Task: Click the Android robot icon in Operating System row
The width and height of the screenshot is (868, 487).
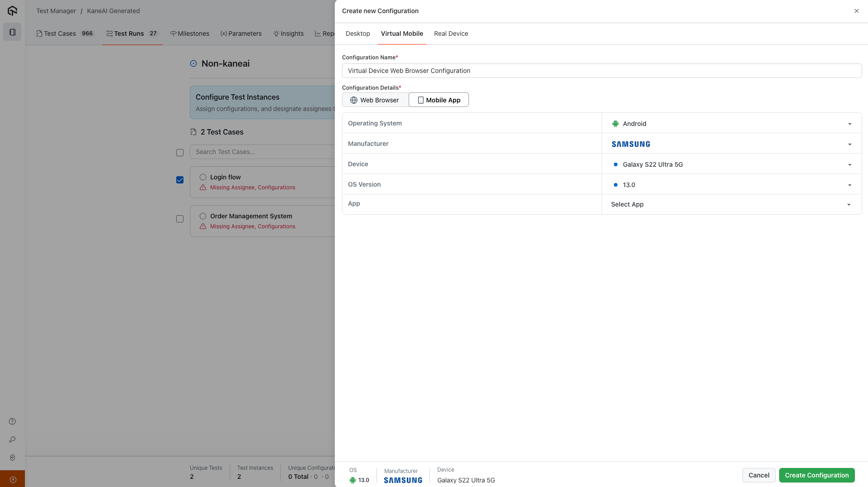Action: pos(615,123)
